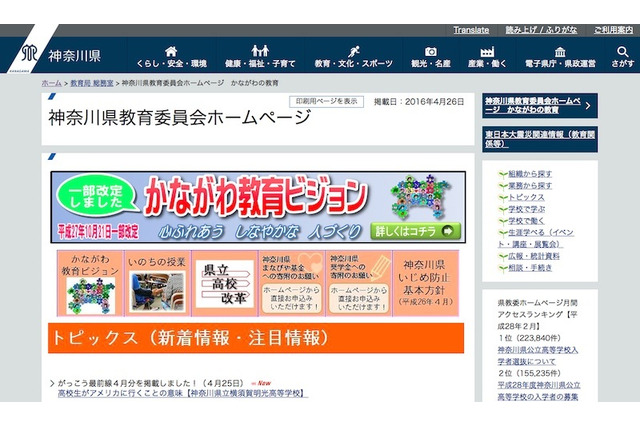Click the magnifier さがす search icon
Viewport: 640px width, 426px height.
pos(622,57)
